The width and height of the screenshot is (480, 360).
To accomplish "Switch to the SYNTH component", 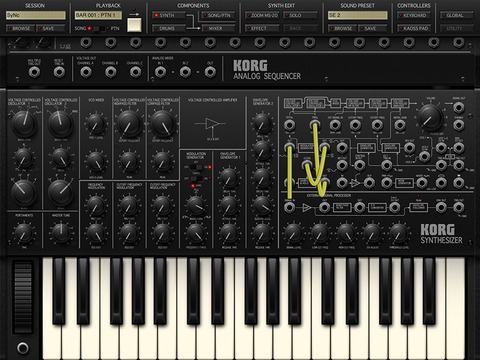I will [168, 15].
